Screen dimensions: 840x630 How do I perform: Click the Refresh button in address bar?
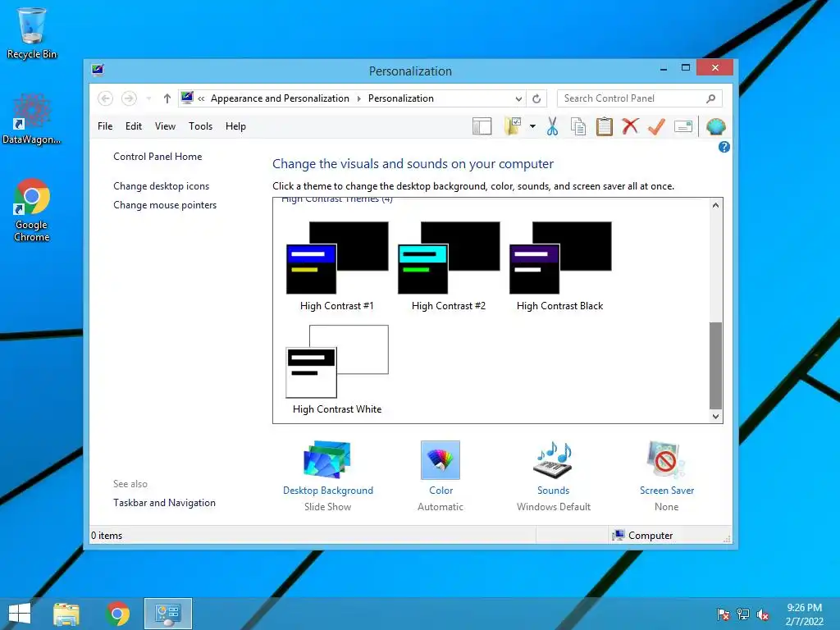tap(536, 98)
